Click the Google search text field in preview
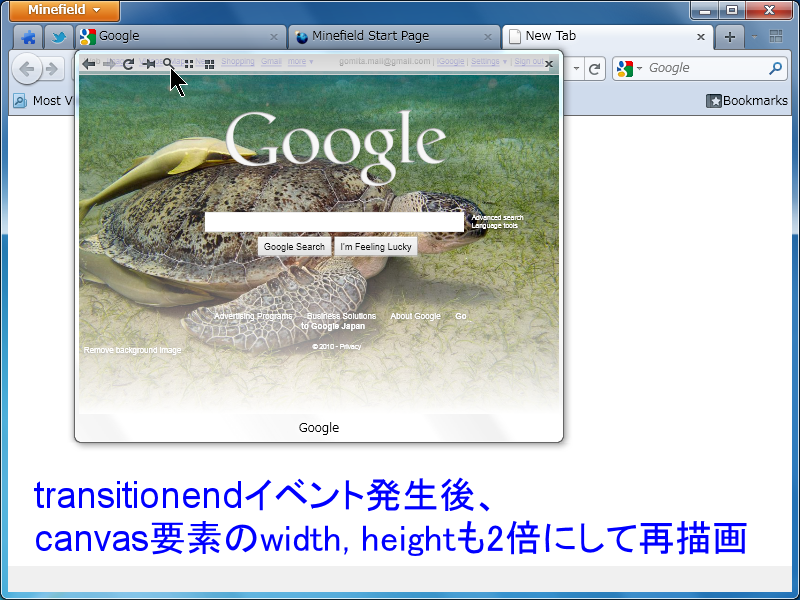Image resolution: width=800 pixels, height=600 pixels. (334, 222)
